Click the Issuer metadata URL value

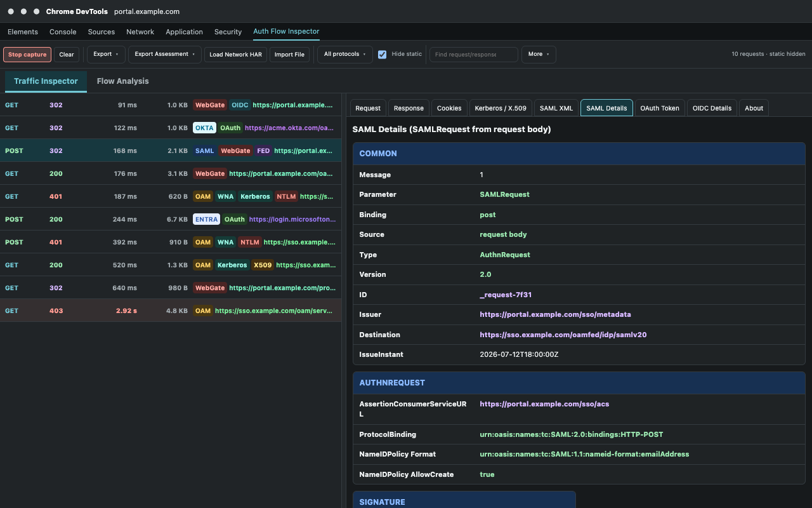[555, 314]
